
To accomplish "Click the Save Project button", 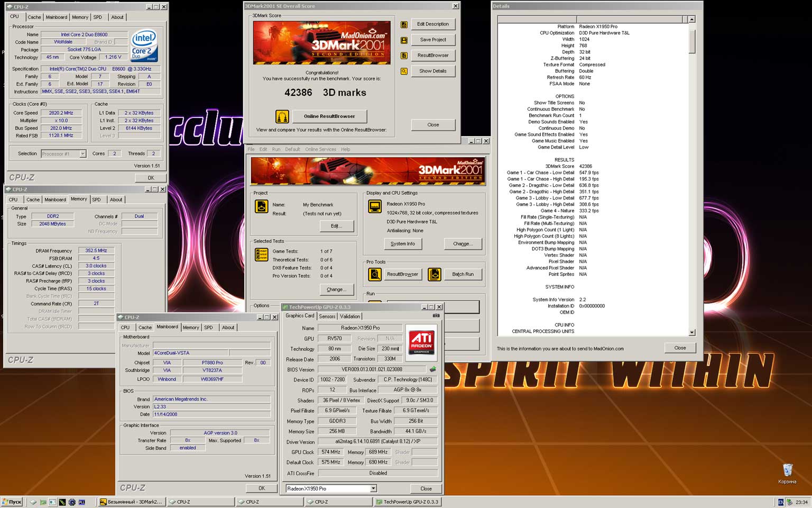I will tap(432, 40).
